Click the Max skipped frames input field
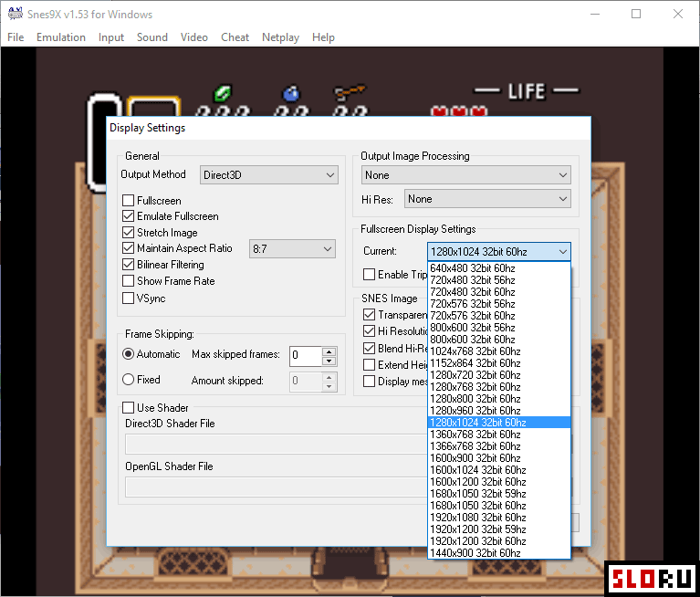The width and height of the screenshot is (700, 597). pyautogui.click(x=306, y=356)
